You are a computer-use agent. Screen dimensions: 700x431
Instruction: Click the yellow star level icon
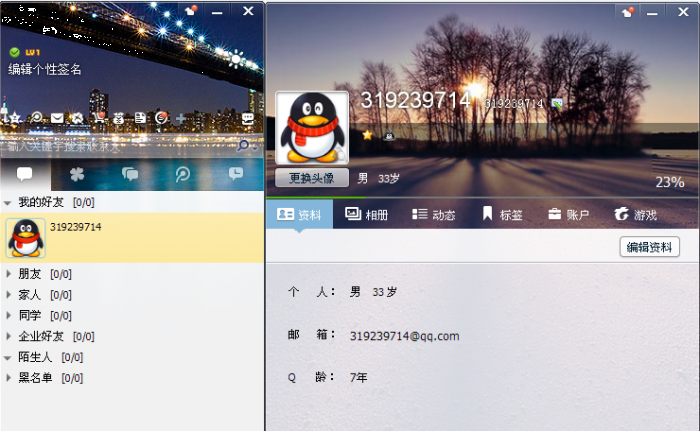point(367,134)
